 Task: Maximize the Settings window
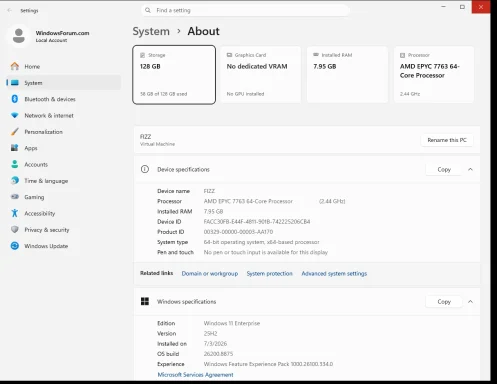[462, 7]
